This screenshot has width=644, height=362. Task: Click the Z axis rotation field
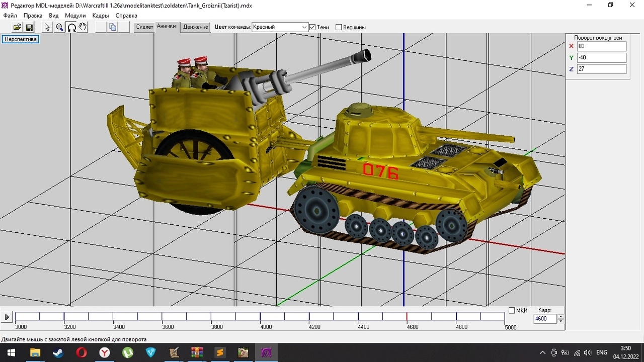coord(602,69)
